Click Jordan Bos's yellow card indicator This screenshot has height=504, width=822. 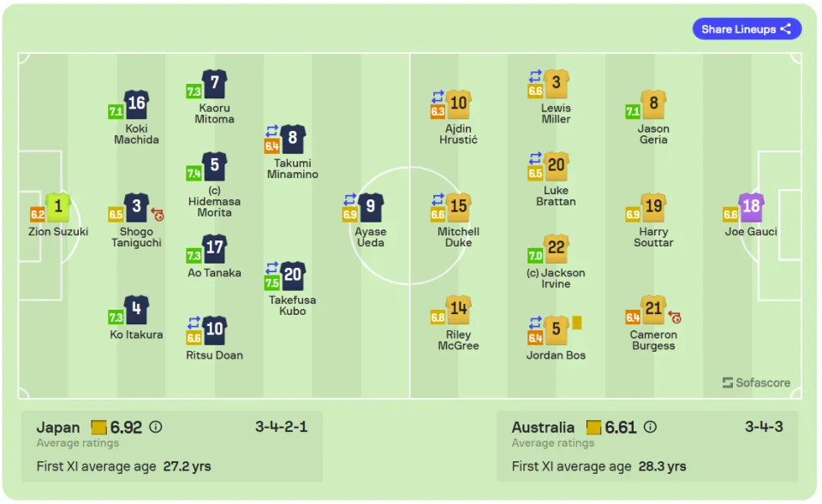coord(576,323)
